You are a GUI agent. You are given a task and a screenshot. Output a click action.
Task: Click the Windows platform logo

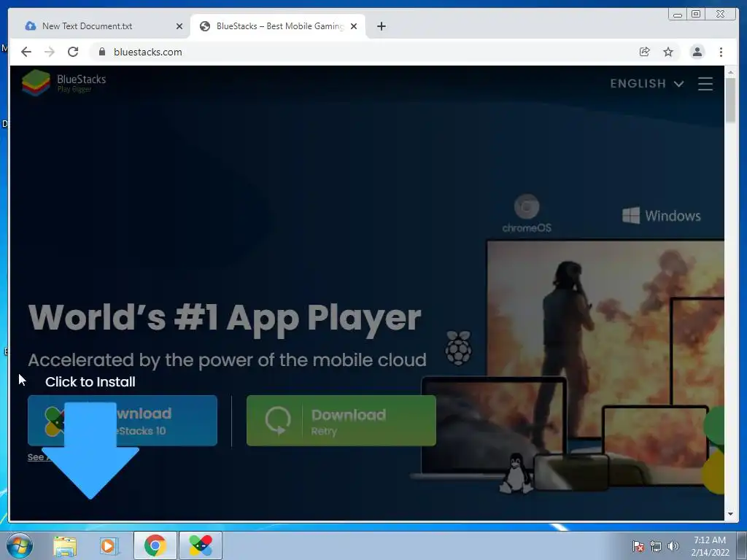pos(661,216)
